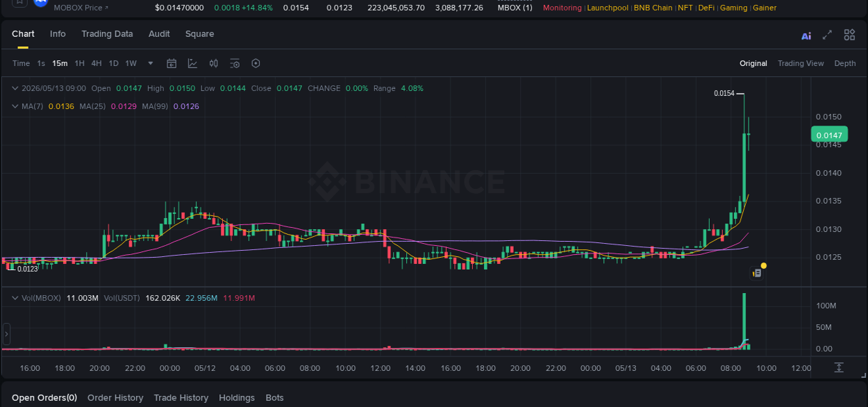Open the Trading Data tab
868x407 pixels.
tap(107, 34)
